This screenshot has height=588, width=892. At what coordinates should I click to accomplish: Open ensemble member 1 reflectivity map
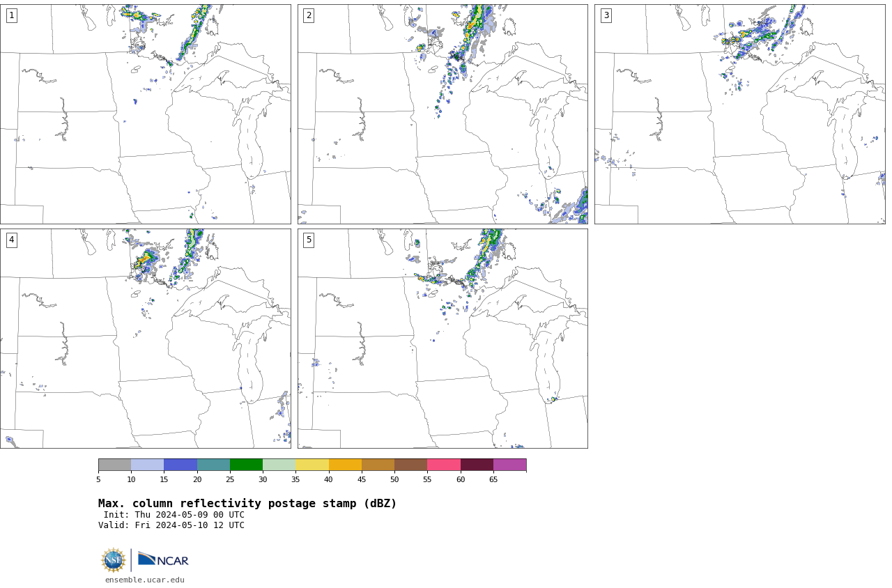[145, 114]
